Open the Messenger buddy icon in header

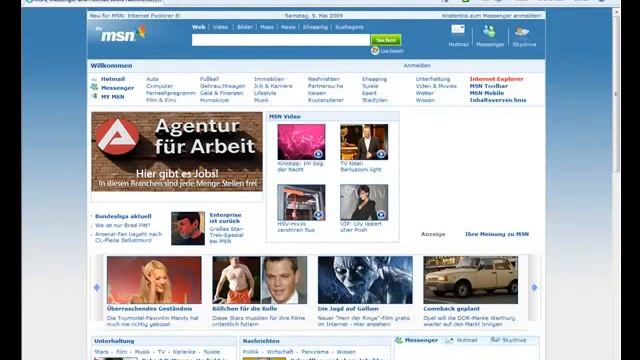(x=489, y=31)
